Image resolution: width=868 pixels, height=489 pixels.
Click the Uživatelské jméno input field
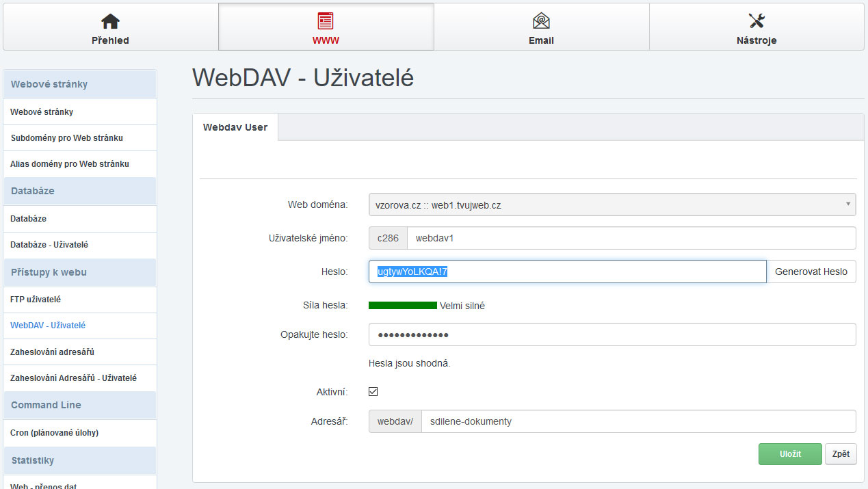coord(631,238)
